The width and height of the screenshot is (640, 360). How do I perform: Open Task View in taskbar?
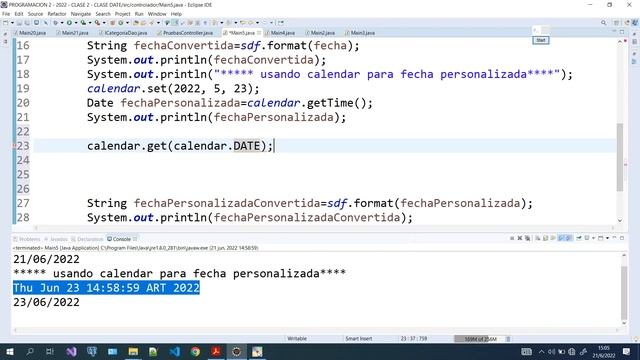point(50,351)
